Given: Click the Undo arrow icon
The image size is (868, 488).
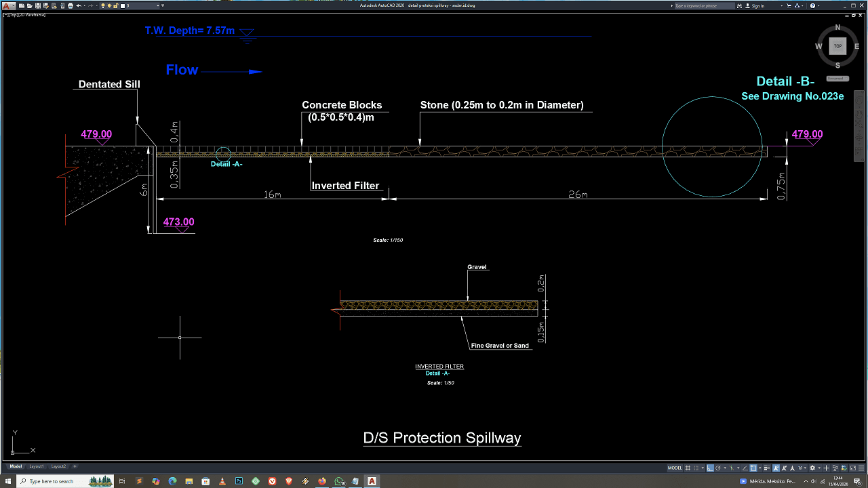Looking at the screenshot, I should coord(79,5).
